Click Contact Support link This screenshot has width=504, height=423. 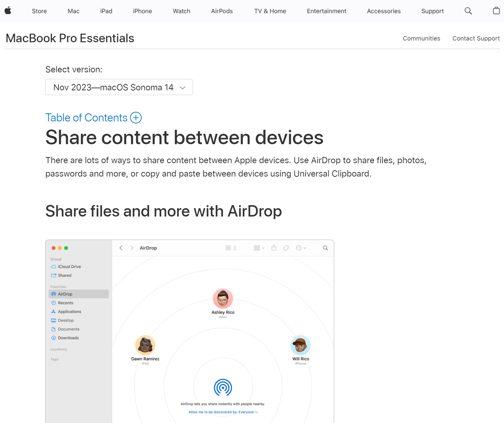[476, 38]
